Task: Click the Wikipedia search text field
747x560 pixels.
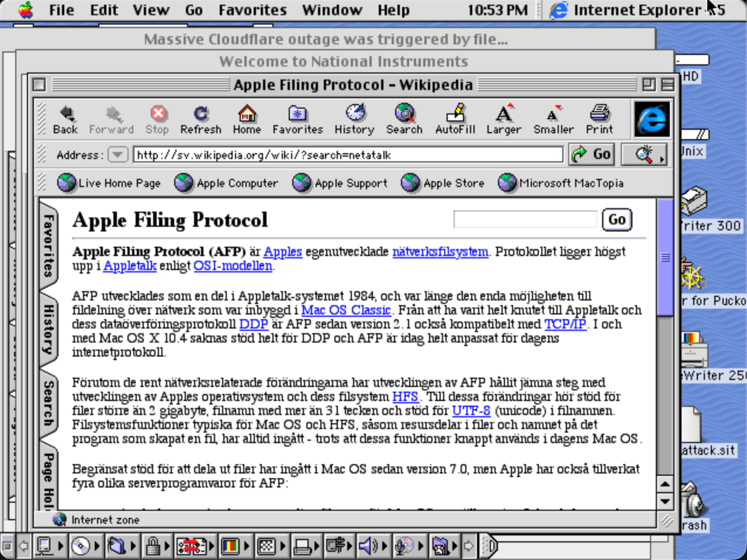Action: point(524,220)
